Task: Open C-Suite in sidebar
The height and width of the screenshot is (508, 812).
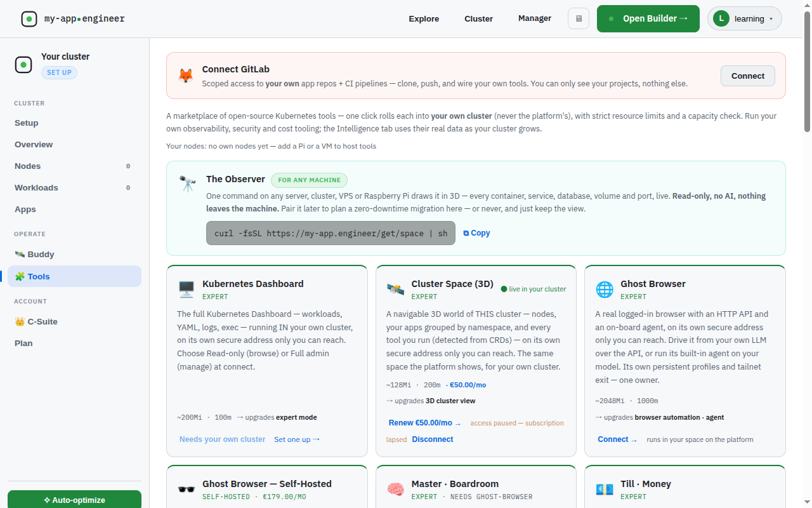Action: (74, 322)
